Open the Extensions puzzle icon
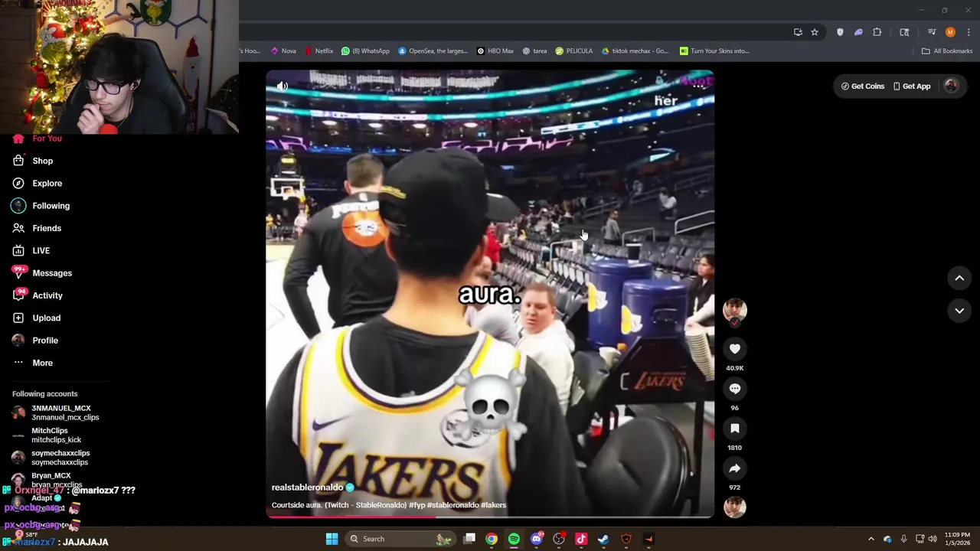The width and height of the screenshot is (980, 551). 877,32
